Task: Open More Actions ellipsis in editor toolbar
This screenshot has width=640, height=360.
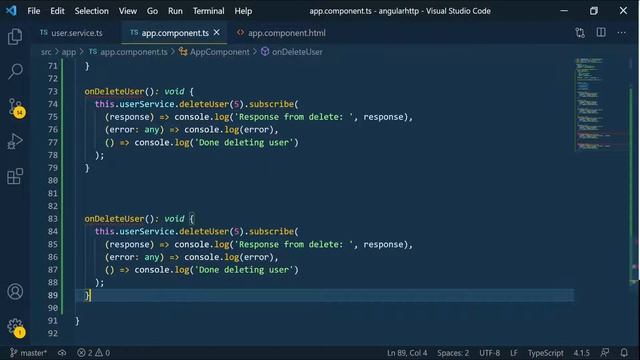Action: coord(621,33)
